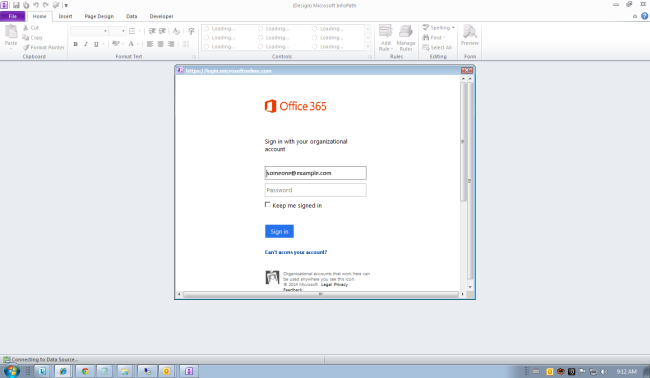Expand the bullets list dropdown

[139, 31]
